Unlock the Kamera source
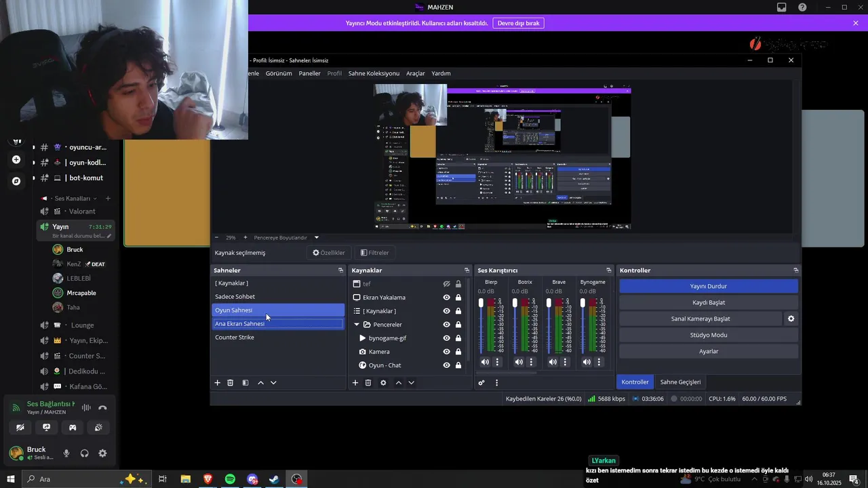The height and width of the screenshot is (488, 868). coord(458,352)
